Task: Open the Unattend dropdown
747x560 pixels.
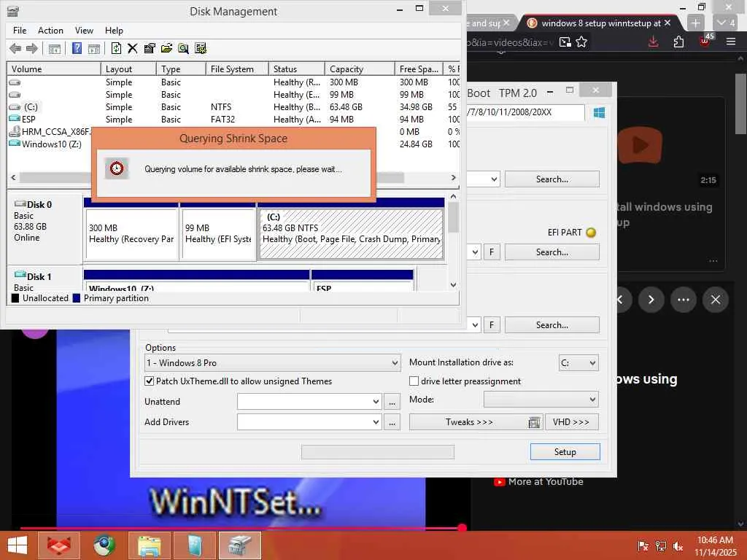Action: point(376,402)
